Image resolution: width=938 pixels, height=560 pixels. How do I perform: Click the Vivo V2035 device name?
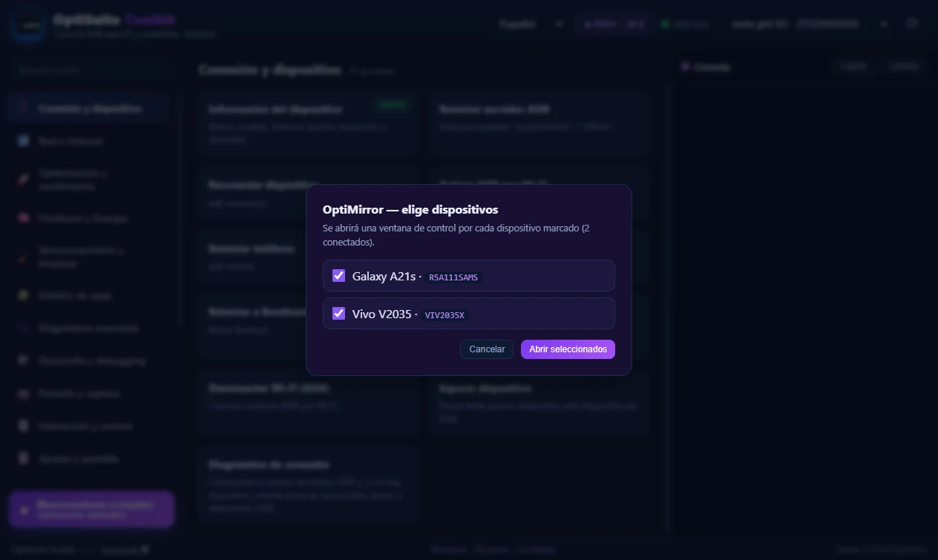tap(381, 314)
